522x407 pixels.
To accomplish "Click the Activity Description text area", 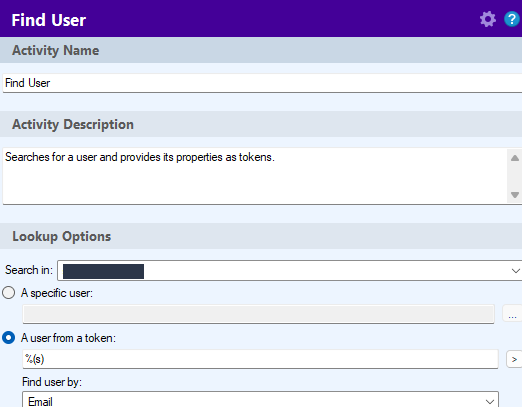I will click(255, 176).
